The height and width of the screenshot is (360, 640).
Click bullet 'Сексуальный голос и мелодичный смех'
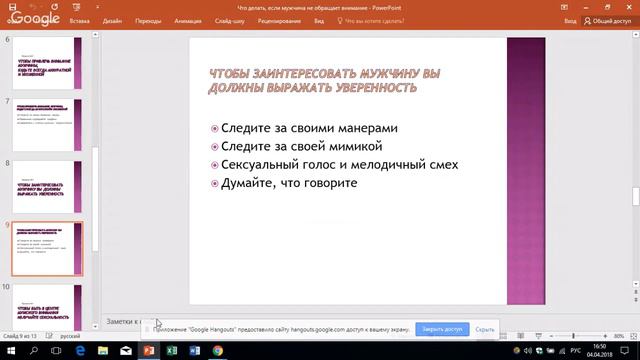pos(340,165)
